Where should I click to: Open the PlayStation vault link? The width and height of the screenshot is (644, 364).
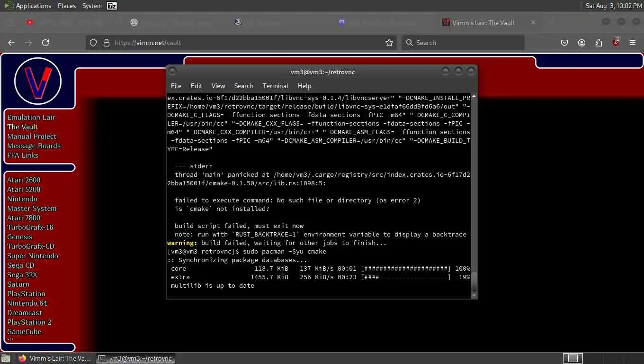pos(26,293)
